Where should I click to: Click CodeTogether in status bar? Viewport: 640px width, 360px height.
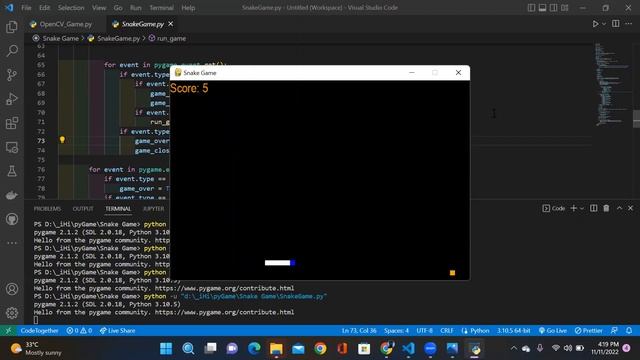coord(39,331)
